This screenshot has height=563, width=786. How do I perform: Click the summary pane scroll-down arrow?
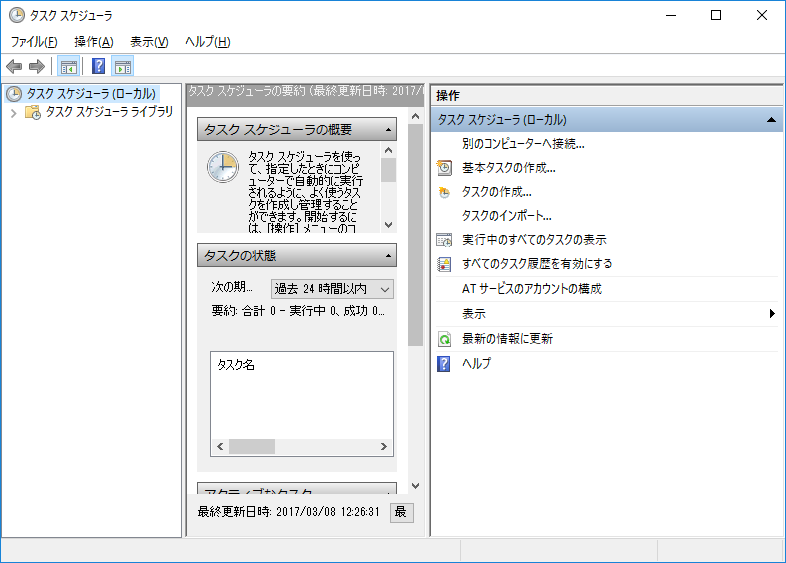tap(416, 486)
